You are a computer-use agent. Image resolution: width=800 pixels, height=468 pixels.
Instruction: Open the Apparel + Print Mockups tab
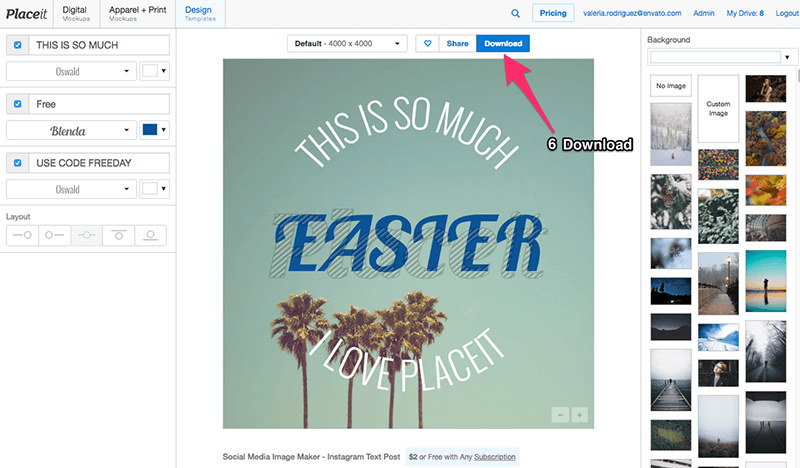click(137, 13)
